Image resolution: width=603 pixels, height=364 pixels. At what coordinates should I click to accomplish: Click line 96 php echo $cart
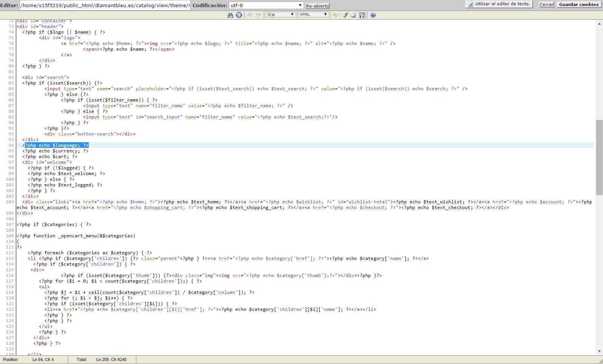click(x=50, y=157)
